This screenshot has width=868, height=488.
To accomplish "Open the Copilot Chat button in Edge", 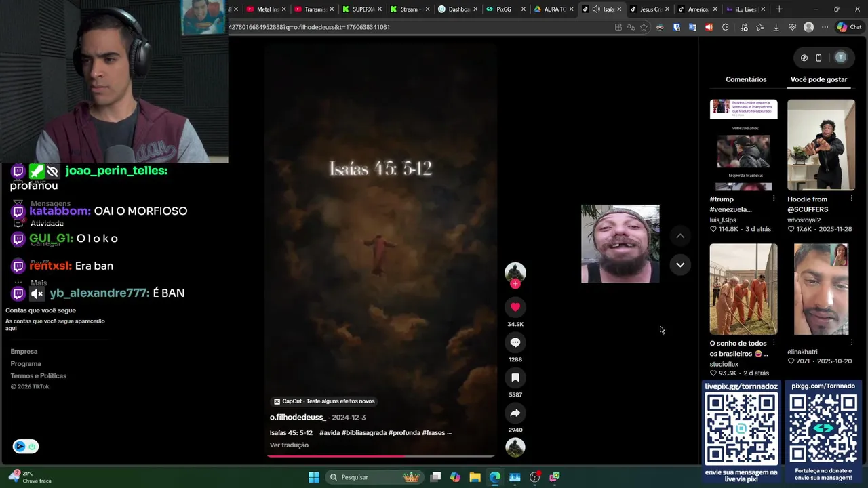I will [849, 27].
